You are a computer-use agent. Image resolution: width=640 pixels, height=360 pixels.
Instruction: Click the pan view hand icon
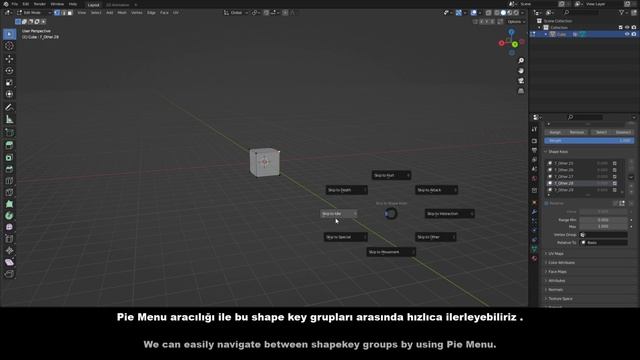521,71
